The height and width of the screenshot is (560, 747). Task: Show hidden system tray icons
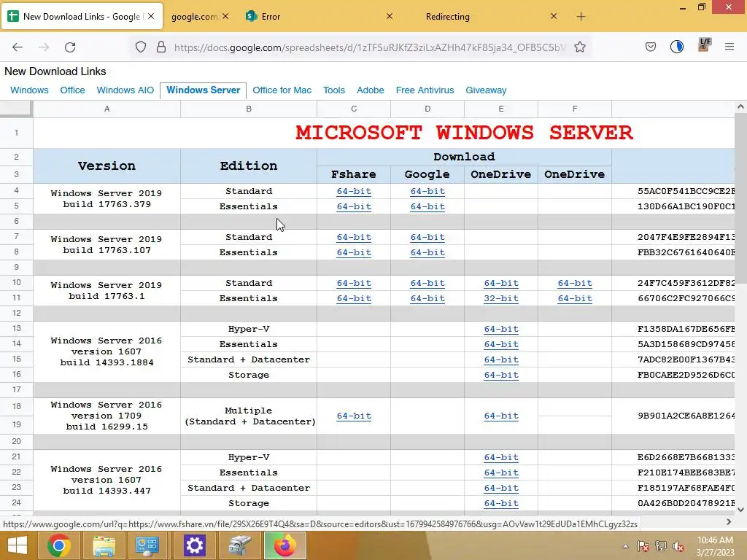pyautogui.click(x=625, y=546)
